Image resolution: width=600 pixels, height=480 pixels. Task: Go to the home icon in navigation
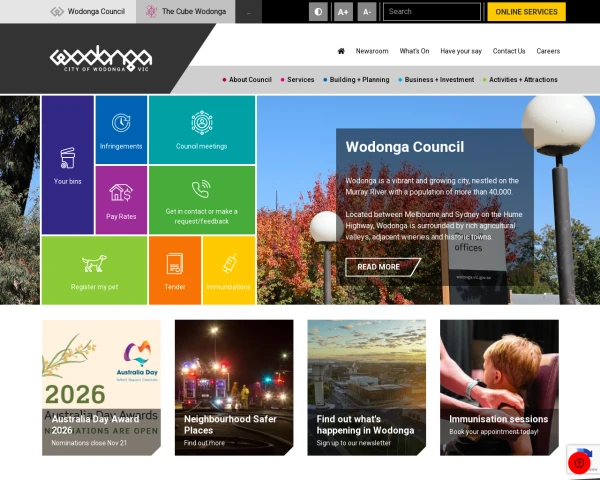[341, 51]
